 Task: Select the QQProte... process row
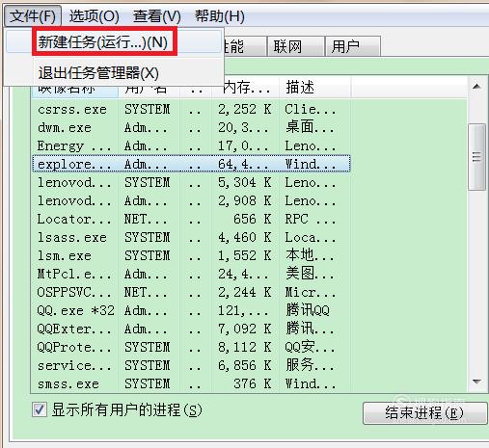tap(191, 348)
